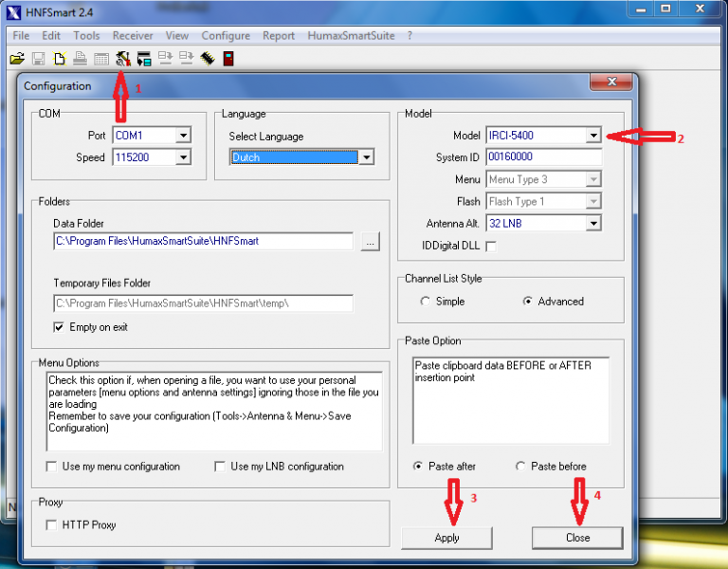Click the Paste Option description text box
Image resolution: width=728 pixels, height=569 pixels.
pyautogui.click(x=511, y=400)
